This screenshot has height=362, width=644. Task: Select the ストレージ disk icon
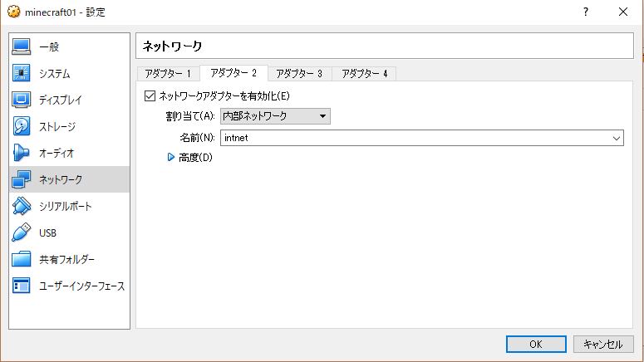click(21, 126)
